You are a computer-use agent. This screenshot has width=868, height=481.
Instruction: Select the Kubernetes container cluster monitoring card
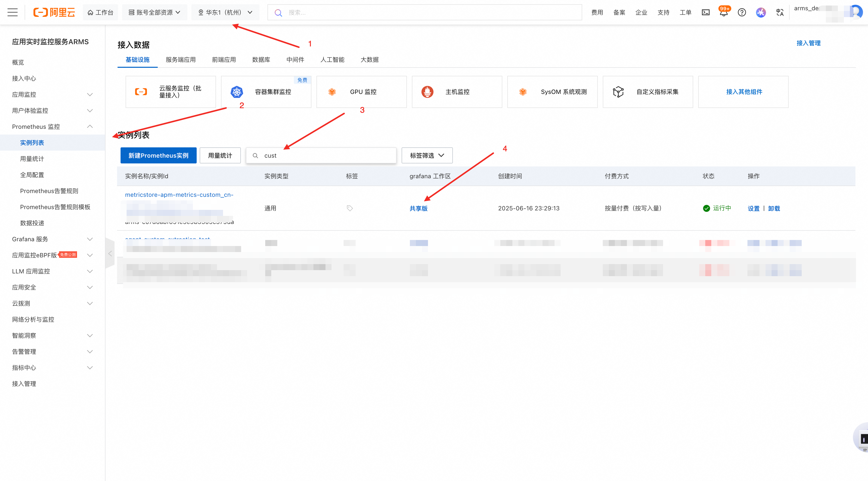point(266,92)
